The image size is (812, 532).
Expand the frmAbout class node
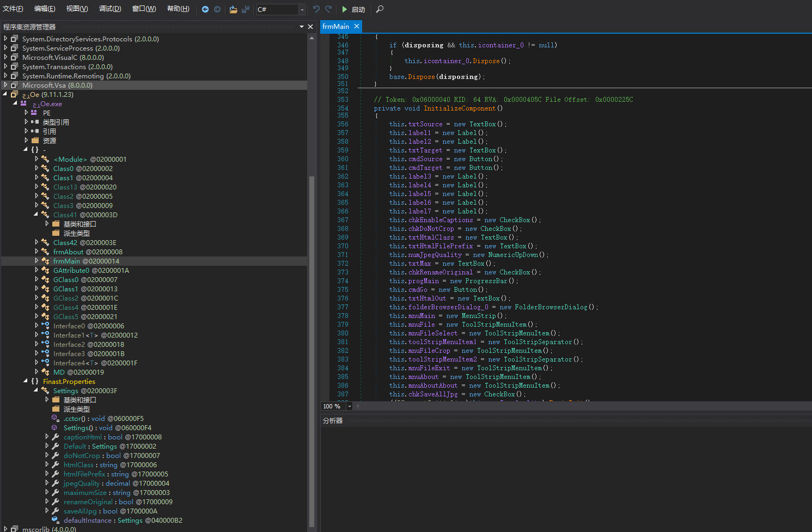pyautogui.click(x=36, y=252)
